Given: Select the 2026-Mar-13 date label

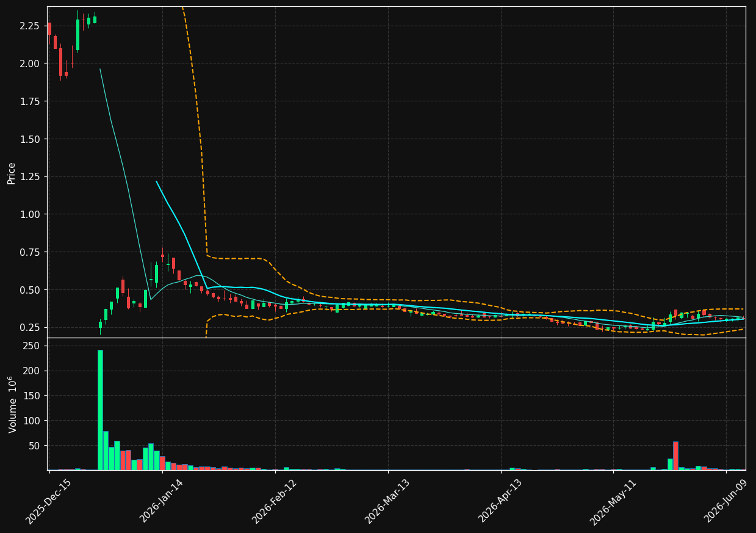Looking at the screenshot, I should 387,501.
